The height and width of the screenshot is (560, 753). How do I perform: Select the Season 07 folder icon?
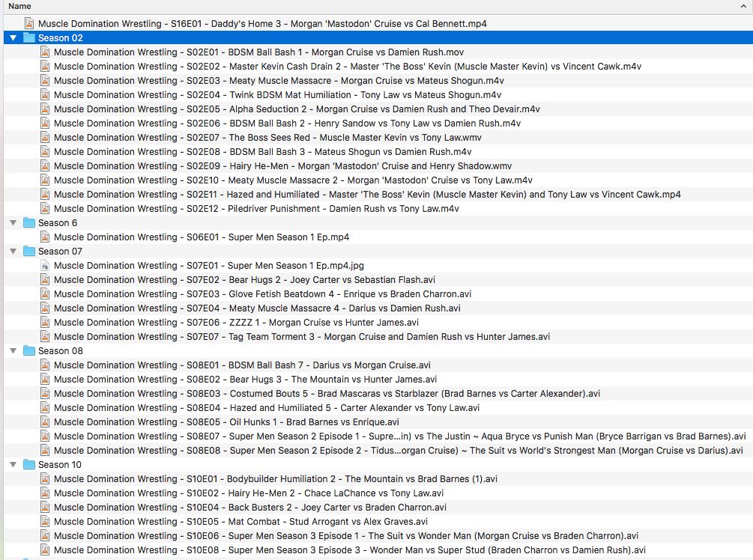pyautogui.click(x=29, y=251)
